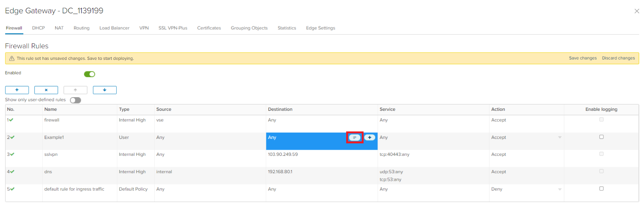Click the Service column header
The width and height of the screenshot is (644, 208).
(387, 109)
